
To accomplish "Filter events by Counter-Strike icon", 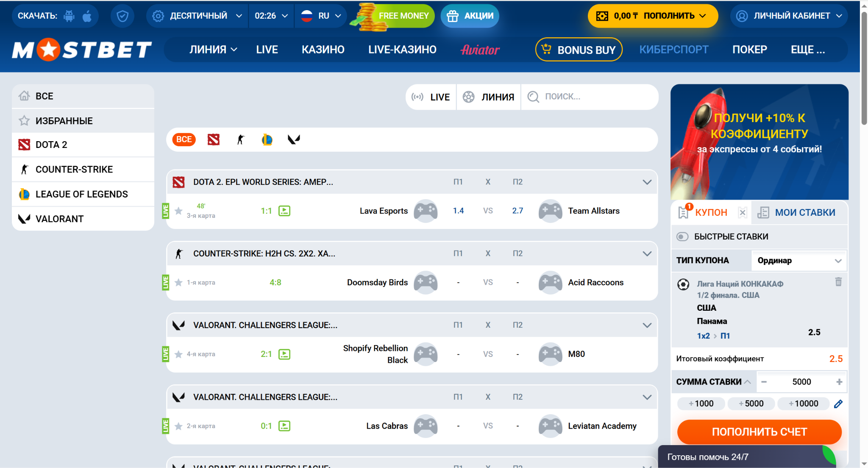I will click(x=241, y=139).
